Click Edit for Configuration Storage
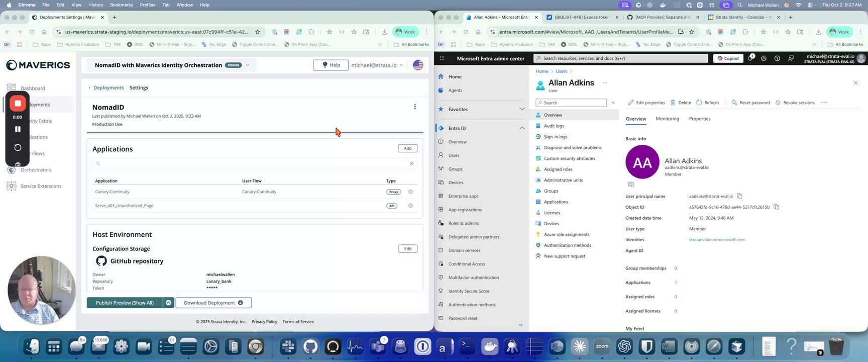The height and width of the screenshot is (362, 868). click(408, 249)
